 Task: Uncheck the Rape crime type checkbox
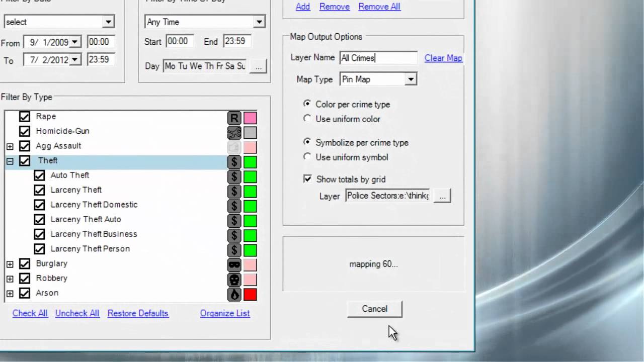click(x=25, y=117)
